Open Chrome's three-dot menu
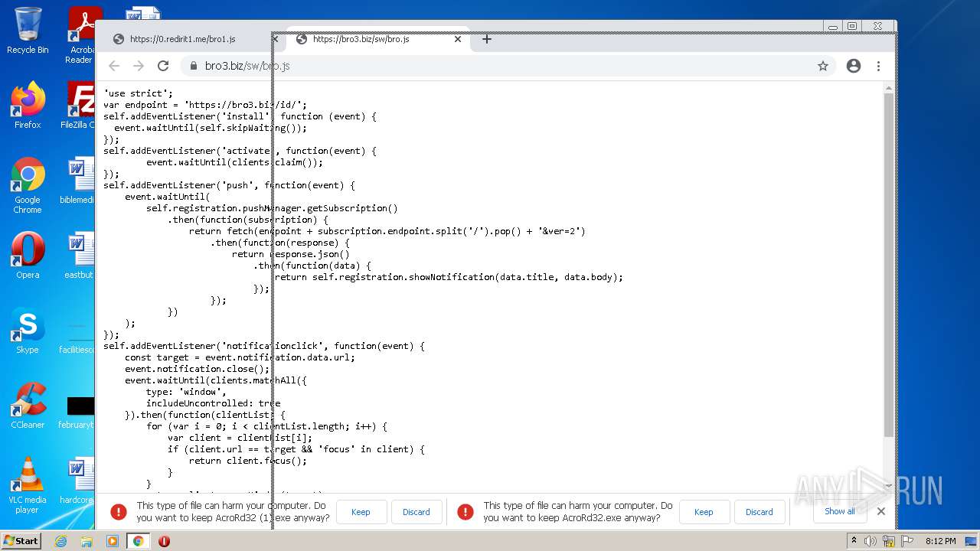This screenshot has height=551, width=980. click(x=878, y=66)
